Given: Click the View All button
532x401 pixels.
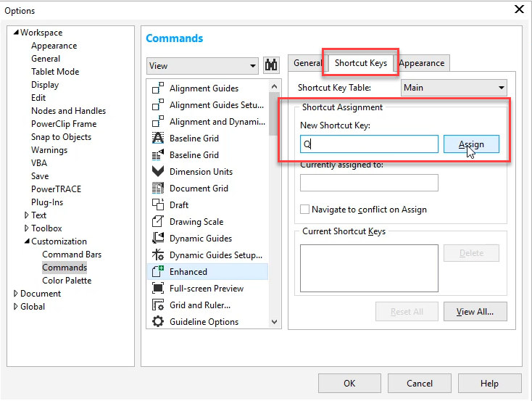Looking at the screenshot, I should pyautogui.click(x=475, y=311).
